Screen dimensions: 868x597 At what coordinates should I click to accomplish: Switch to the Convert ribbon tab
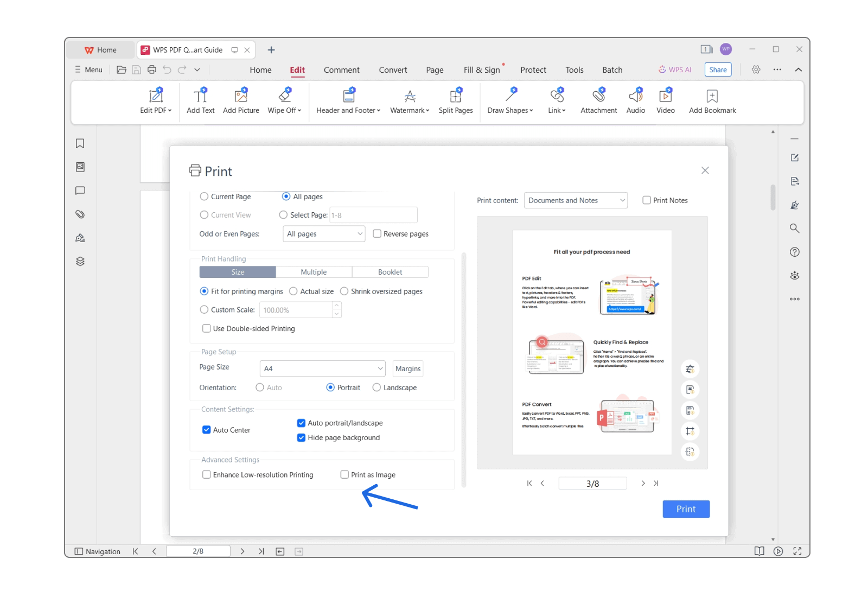pyautogui.click(x=393, y=70)
